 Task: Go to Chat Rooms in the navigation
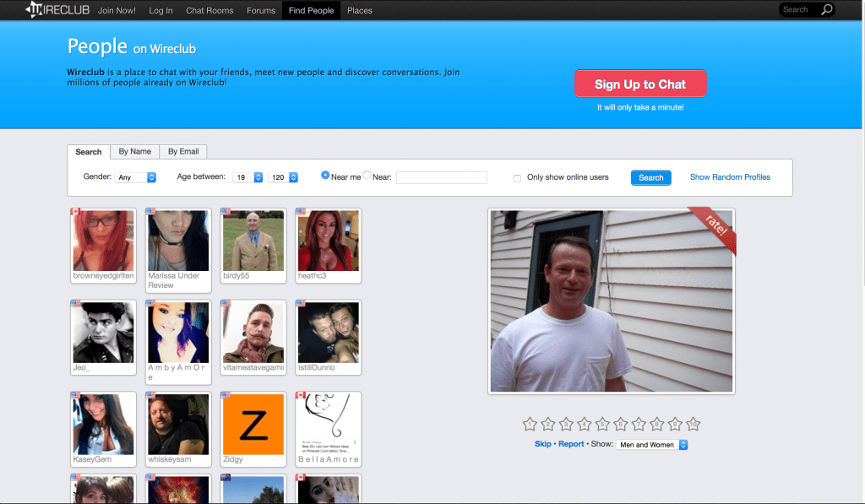209,10
